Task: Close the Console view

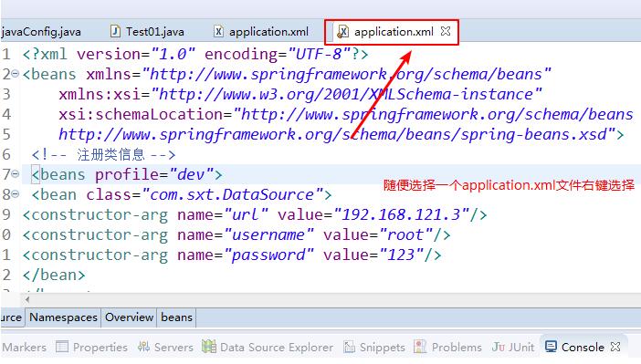Action: tap(615, 347)
